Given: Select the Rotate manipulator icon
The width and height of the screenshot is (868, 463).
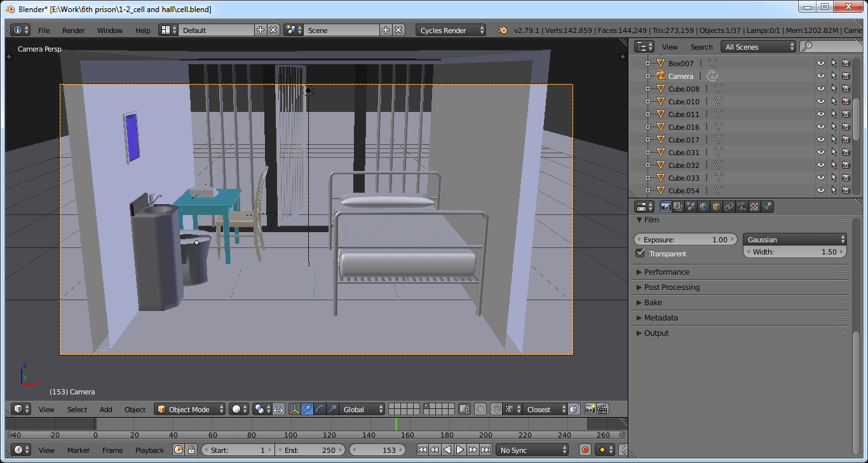Looking at the screenshot, I should 318,409.
